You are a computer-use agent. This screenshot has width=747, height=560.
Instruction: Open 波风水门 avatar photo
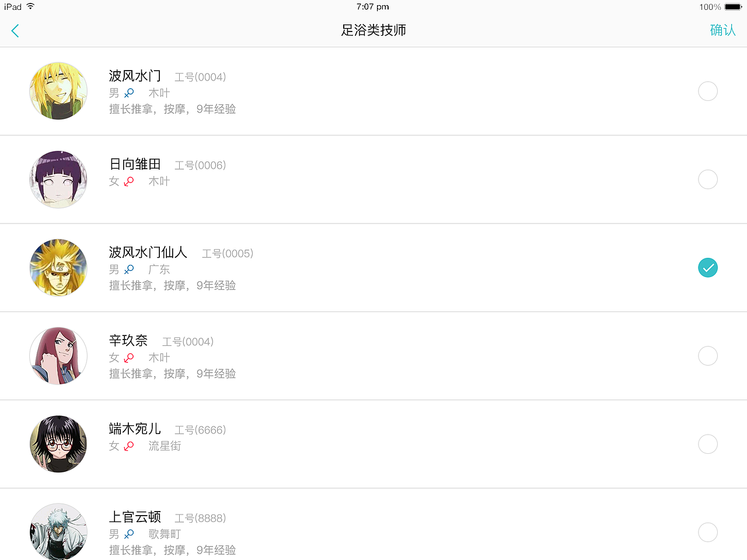coord(58,91)
